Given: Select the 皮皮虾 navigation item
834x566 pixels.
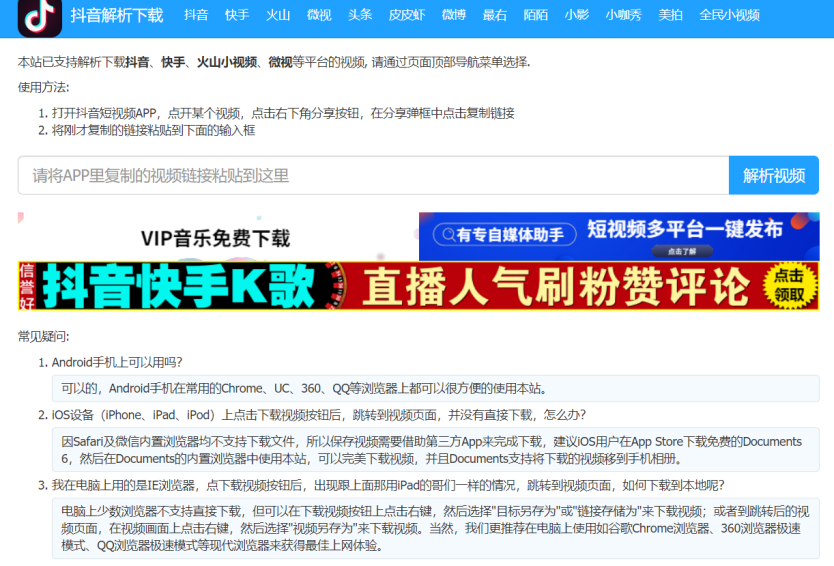Looking at the screenshot, I should point(407,16).
